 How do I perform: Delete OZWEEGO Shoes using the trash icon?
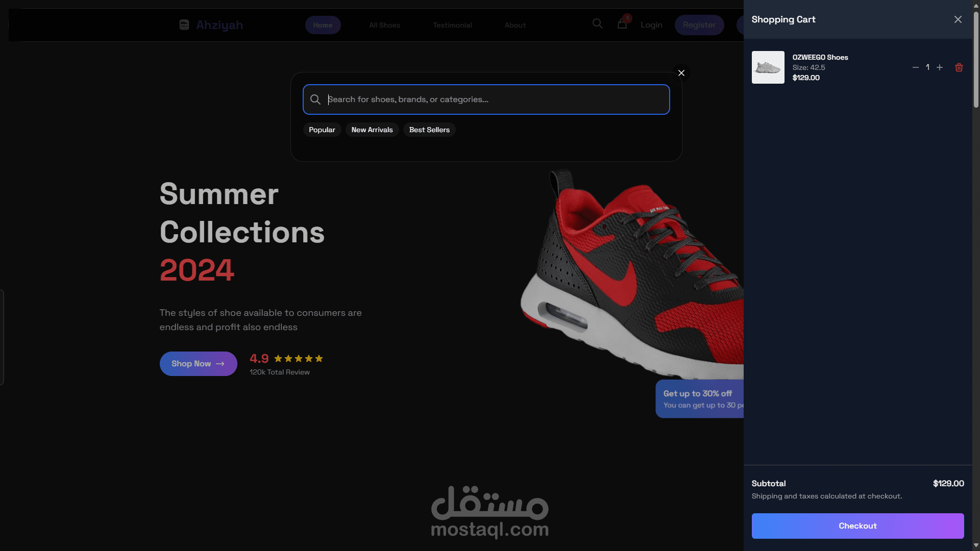(959, 67)
